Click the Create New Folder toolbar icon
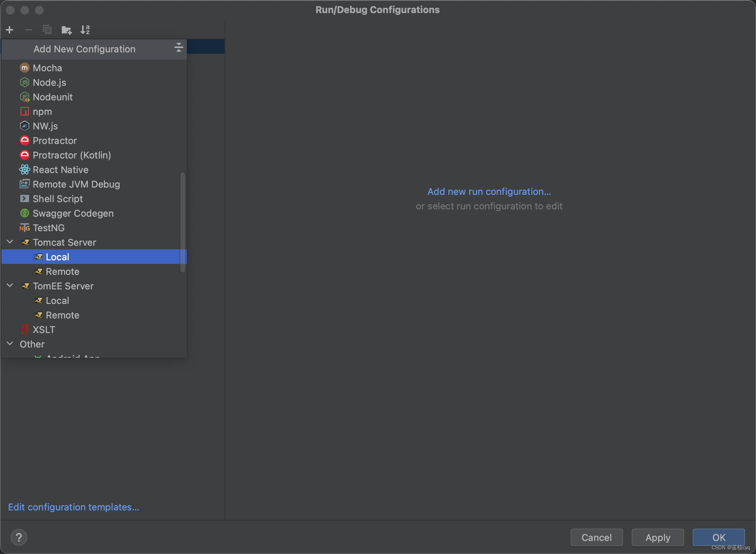 click(x=66, y=30)
